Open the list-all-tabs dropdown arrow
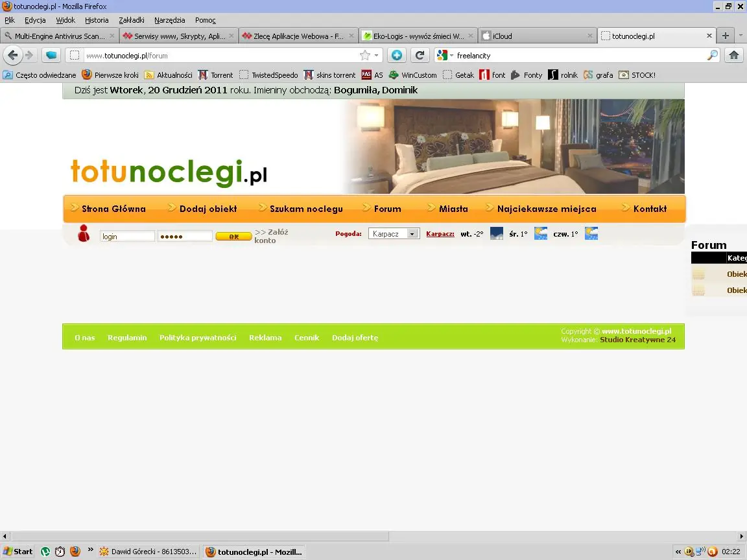Screen dimensions: 747x560 [x=741, y=36]
